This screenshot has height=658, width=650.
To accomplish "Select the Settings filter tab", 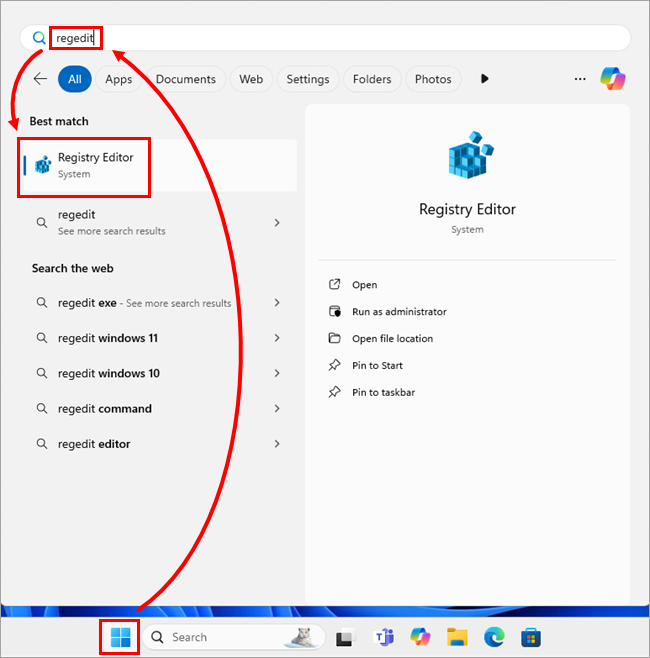I will (307, 79).
